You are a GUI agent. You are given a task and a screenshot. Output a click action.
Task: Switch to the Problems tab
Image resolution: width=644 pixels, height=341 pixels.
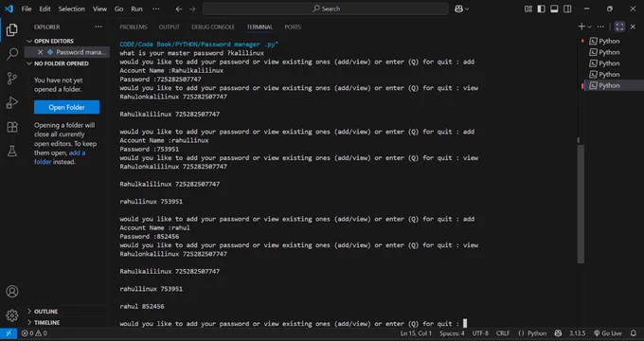pos(134,27)
